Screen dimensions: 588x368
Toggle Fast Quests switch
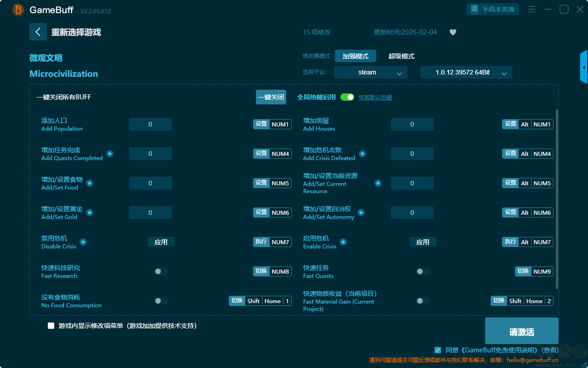pos(423,271)
